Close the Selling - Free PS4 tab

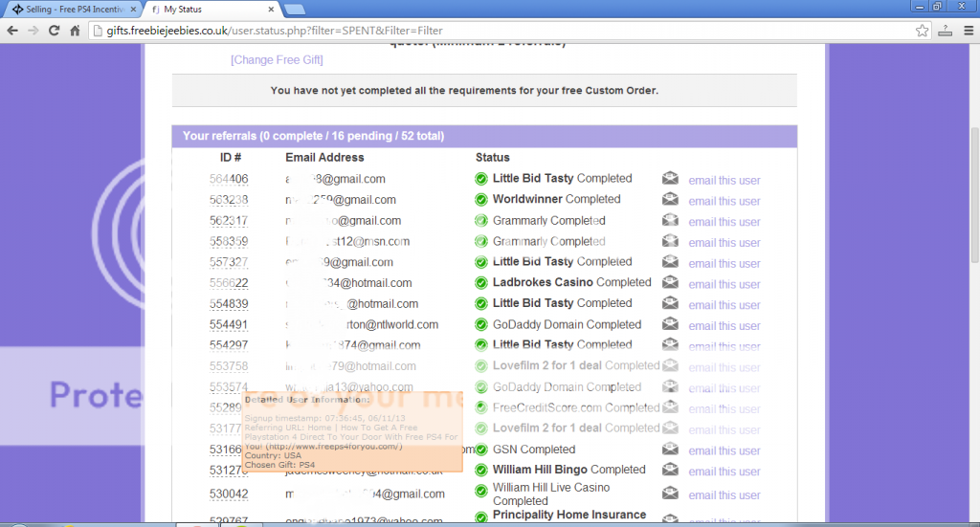click(x=133, y=10)
